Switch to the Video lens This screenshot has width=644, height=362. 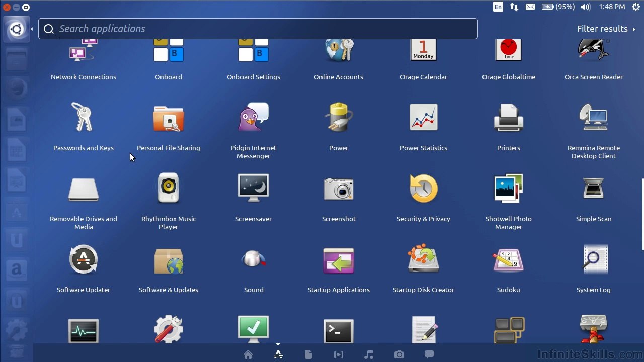[x=339, y=354]
